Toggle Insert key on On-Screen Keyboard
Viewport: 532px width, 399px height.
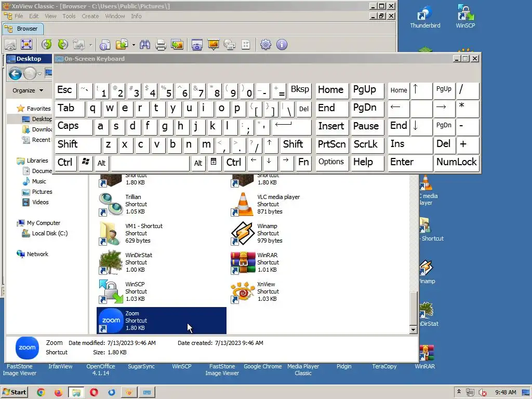pos(332,126)
